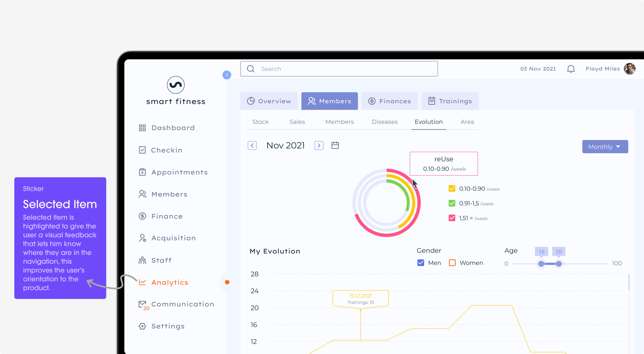Click the age slider handle at 16

(541, 264)
